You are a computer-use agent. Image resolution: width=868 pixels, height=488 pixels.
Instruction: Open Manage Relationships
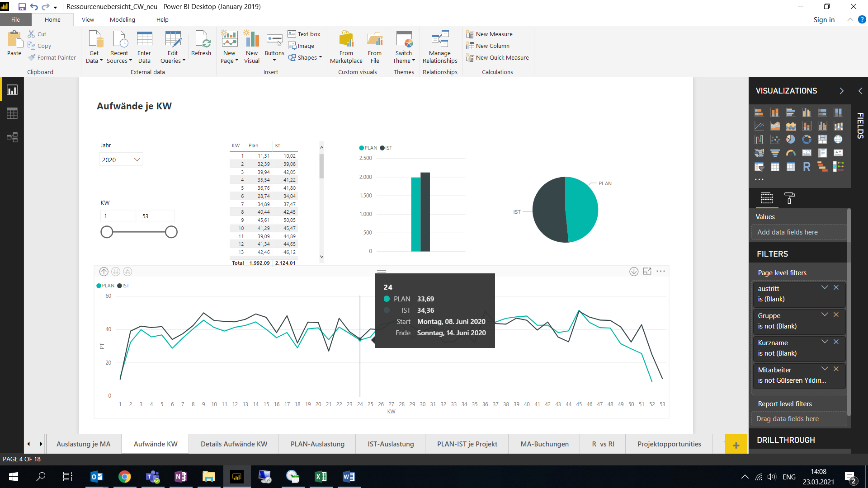[x=440, y=47]
